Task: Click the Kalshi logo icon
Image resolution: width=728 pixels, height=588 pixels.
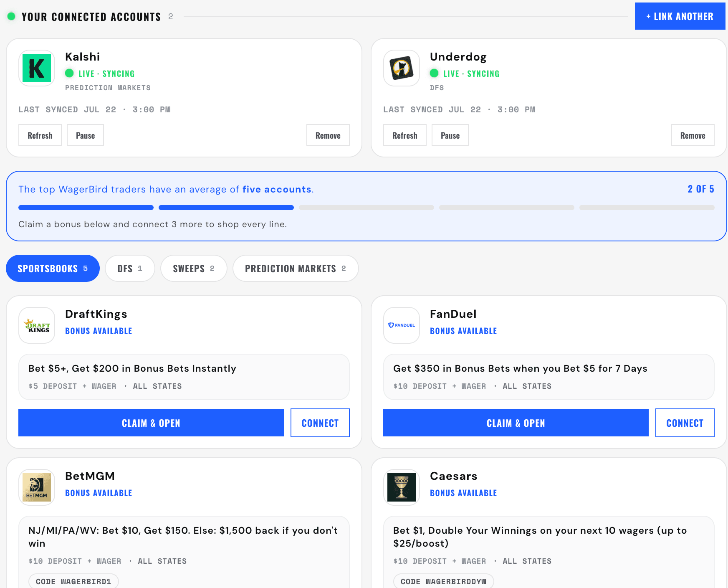Action: [x=37, y=68]
